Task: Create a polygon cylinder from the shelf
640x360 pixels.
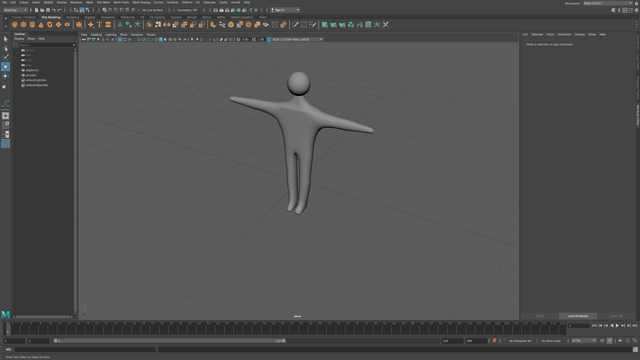Action: [32, 25]
